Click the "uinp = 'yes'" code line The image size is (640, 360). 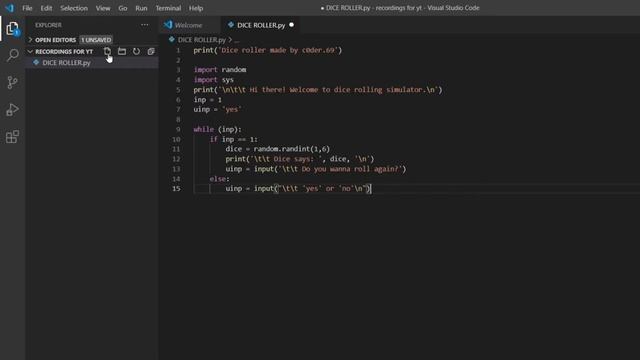(218, 109)
